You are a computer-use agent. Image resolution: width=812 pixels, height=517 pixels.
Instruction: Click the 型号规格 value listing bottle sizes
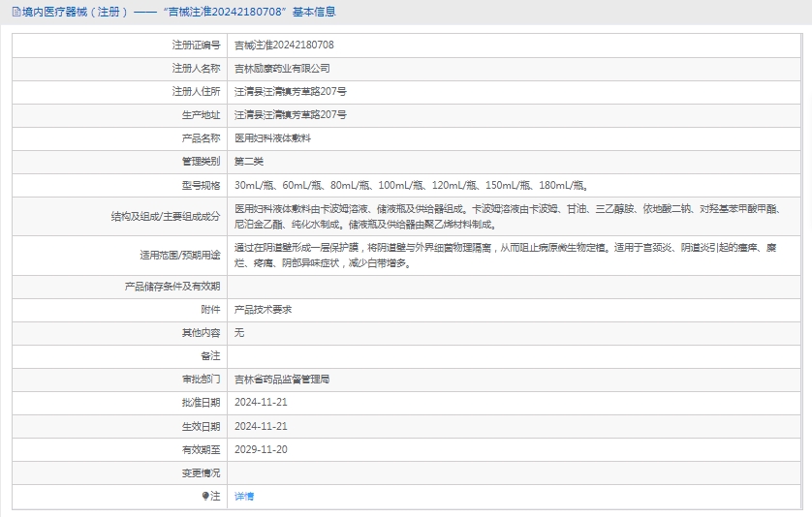(412, 185)
